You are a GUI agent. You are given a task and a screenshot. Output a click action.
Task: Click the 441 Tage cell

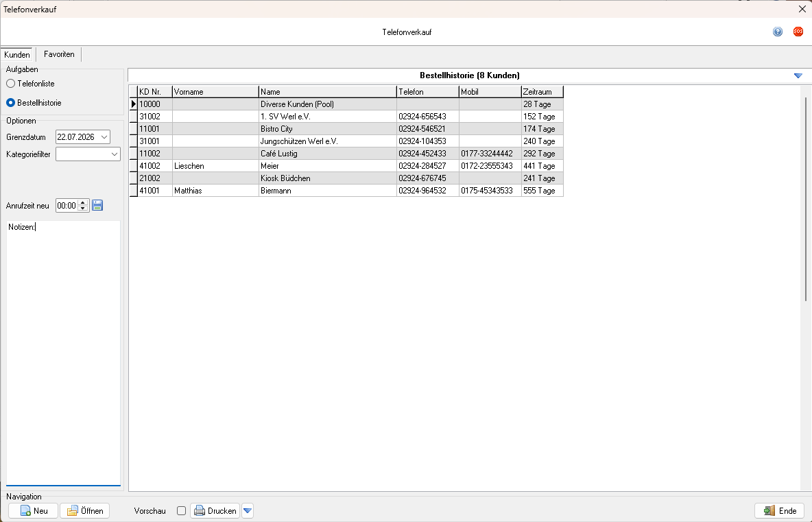coord(542,166)
